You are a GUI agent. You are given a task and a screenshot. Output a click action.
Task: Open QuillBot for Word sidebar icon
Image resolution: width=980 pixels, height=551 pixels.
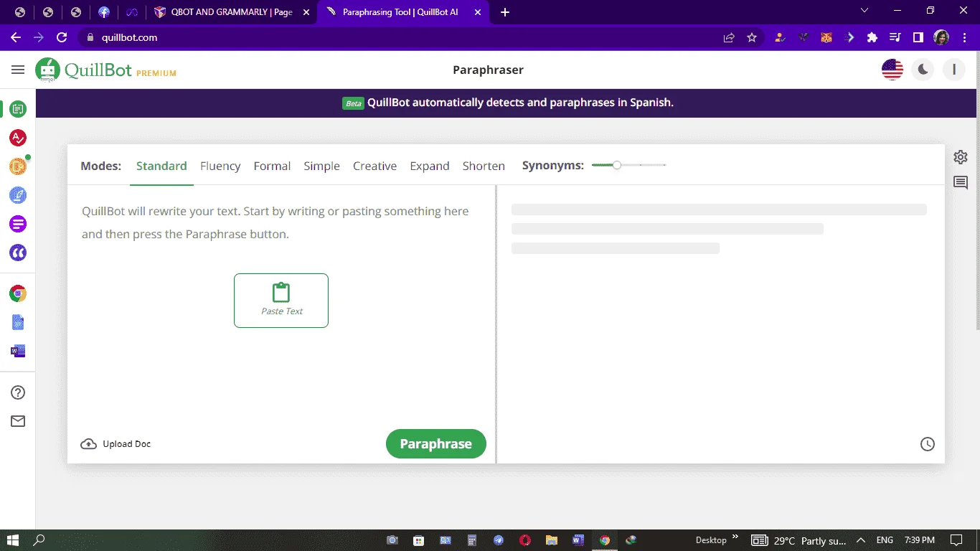(18, 351)
